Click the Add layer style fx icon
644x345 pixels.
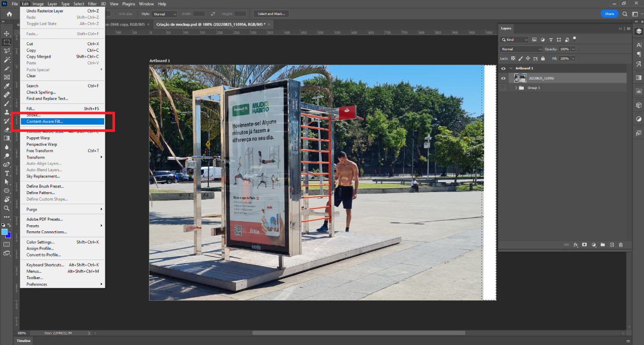576,245
